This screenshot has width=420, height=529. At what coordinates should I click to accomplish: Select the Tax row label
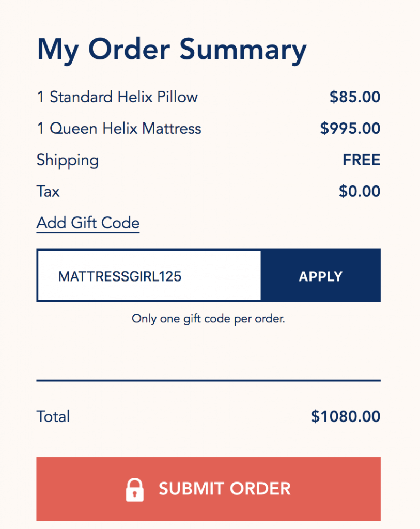coord(48,192)
